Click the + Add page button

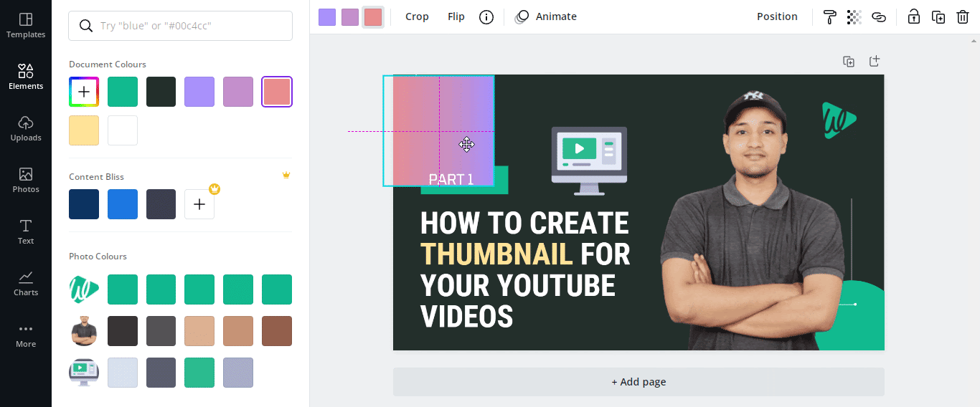pos(639,382)
